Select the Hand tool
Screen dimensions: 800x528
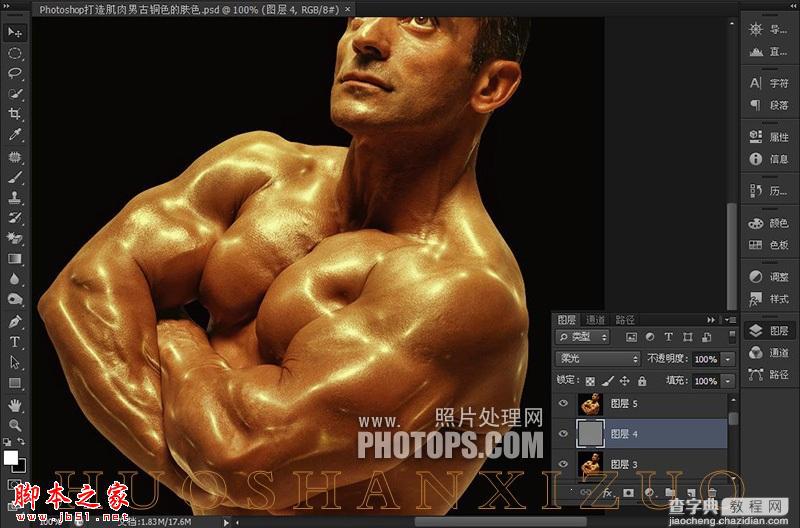pyautogui.click(x=15, y=405)
